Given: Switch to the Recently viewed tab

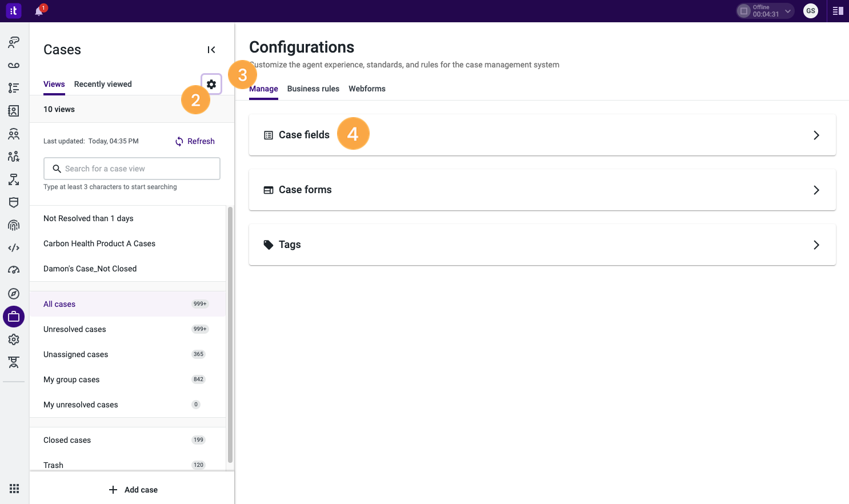Looking at the screenshot, I should pos(103,84).
